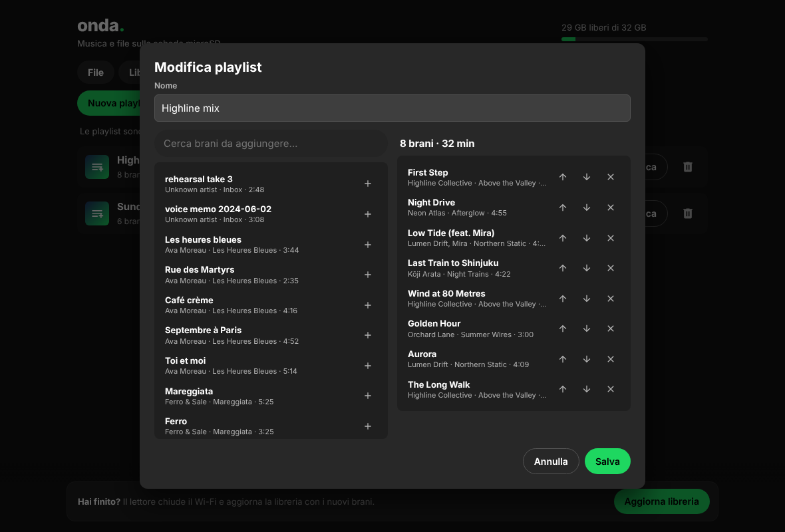This screenshot has height=532, width=785.
Task: Remove Golden Hour from playlist
Action: (x=610, y=329)
